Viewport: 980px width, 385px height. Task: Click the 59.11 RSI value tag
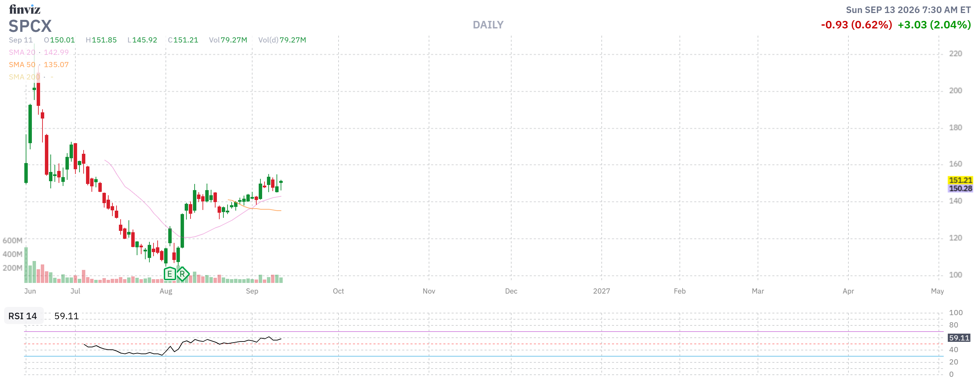pyautogui.click(x=959, y=337)
